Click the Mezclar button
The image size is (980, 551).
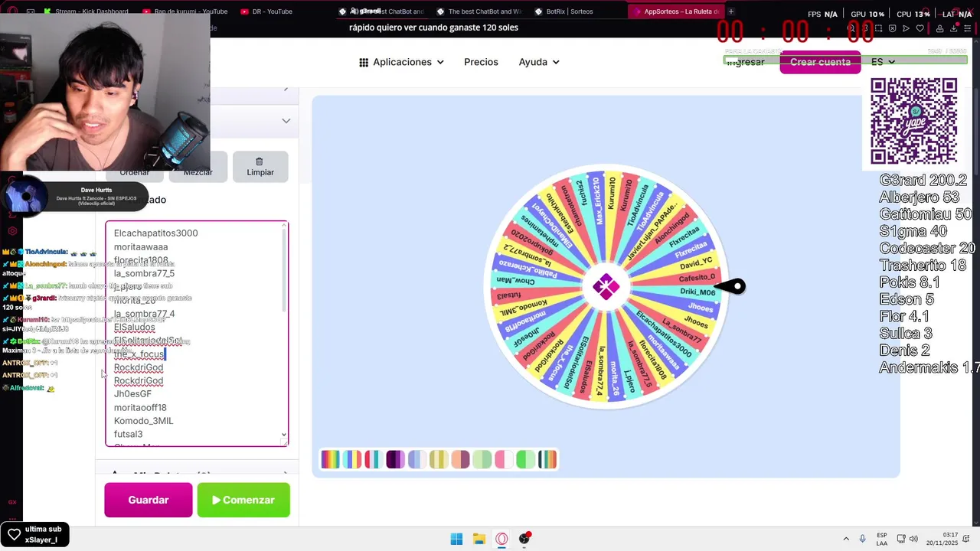click(198, 167)
